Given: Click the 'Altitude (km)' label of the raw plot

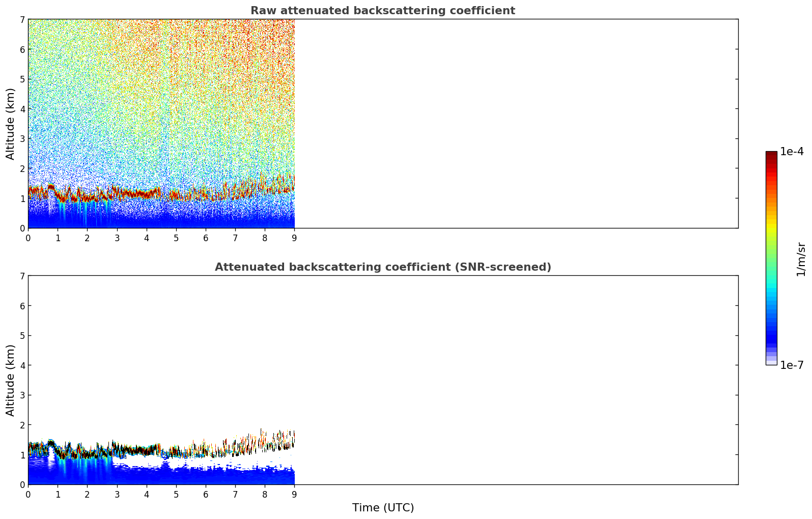Looking at the screenshot, I should [11, 124].
